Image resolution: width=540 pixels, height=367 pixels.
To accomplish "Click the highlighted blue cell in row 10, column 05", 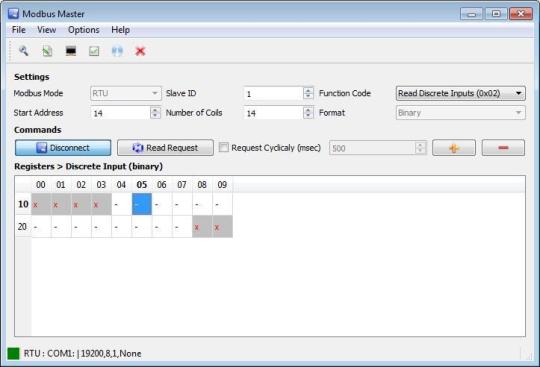I will [x=142, y=204].
